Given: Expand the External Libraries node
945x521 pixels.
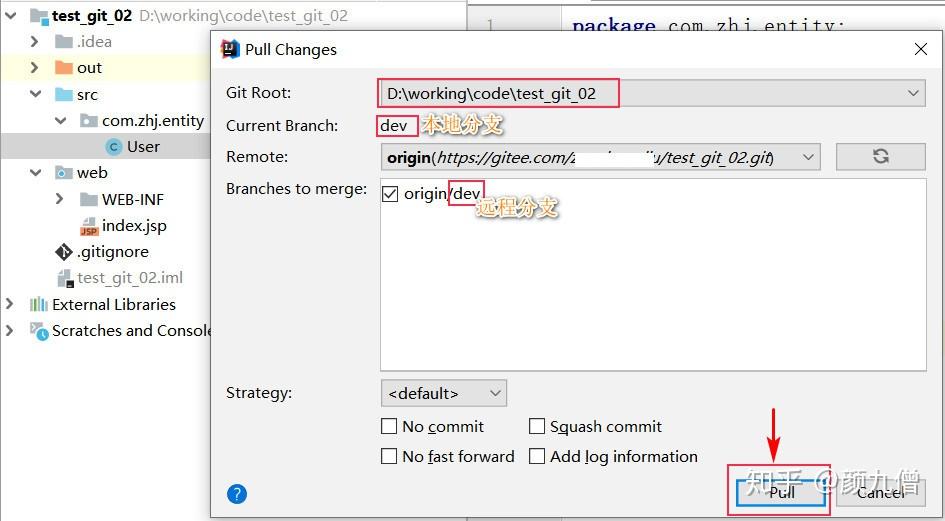Looking at the screenshot, I should [10, 304].
